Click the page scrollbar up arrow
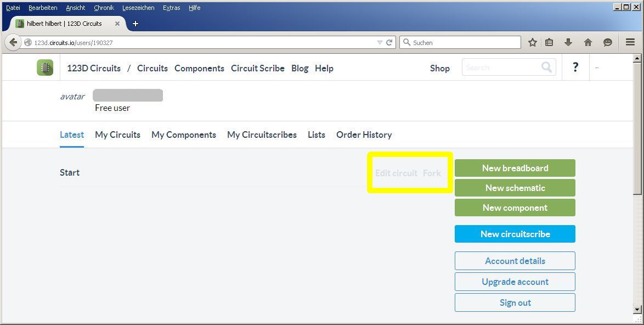The image size is (644, 325). click(x=637, y=58)
